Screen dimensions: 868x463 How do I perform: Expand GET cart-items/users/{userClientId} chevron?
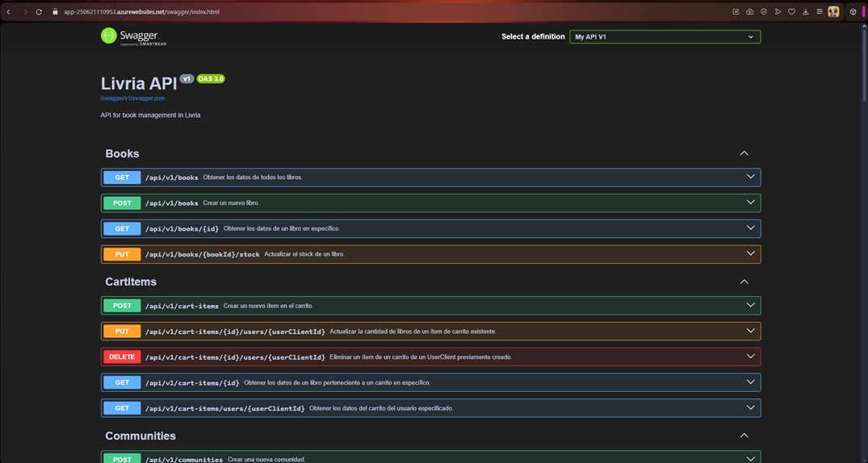pos(751,407)
